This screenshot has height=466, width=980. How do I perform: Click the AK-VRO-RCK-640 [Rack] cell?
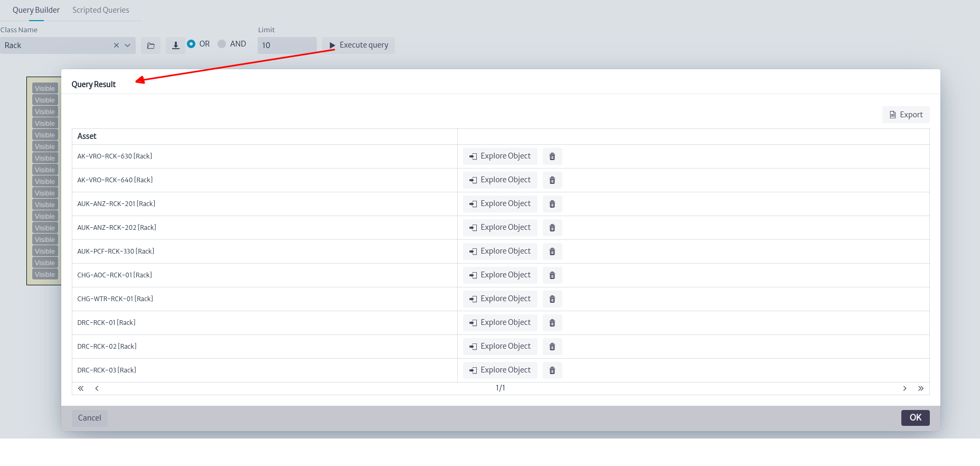tap(265, 180)
